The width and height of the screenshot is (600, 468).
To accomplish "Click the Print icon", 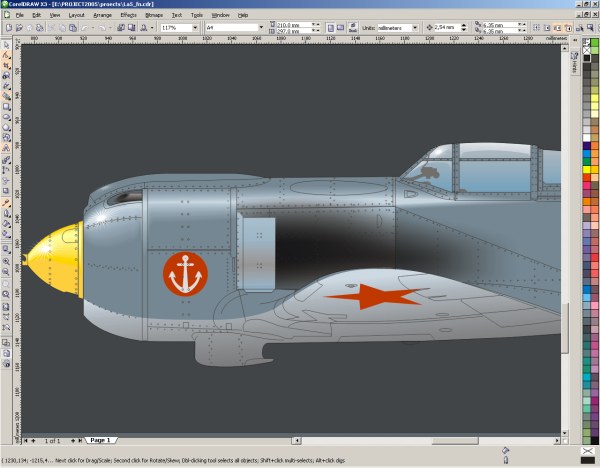I will click(39, 28).
